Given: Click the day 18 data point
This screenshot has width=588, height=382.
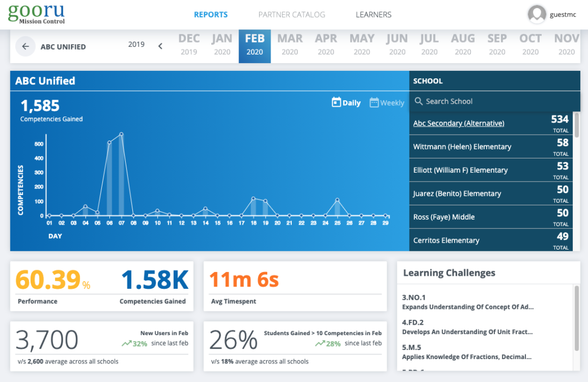Looking at the screenshot, I should (x=253, y=198).
